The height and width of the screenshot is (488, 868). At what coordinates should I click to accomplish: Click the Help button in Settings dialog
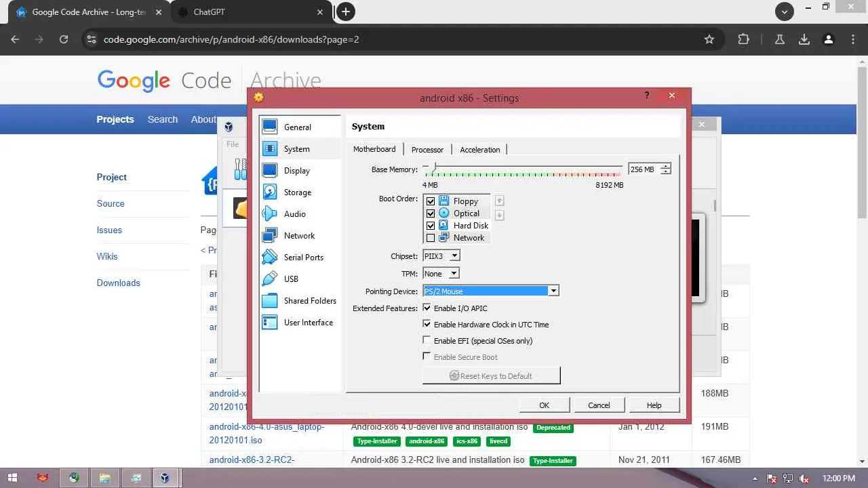click(x=654, y=405)
